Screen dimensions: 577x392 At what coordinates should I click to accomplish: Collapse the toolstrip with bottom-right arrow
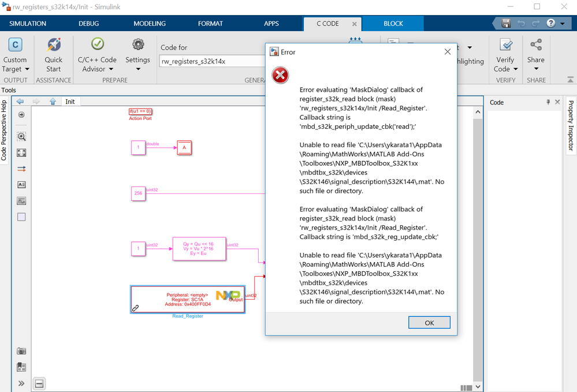click(x=570, y=80)
